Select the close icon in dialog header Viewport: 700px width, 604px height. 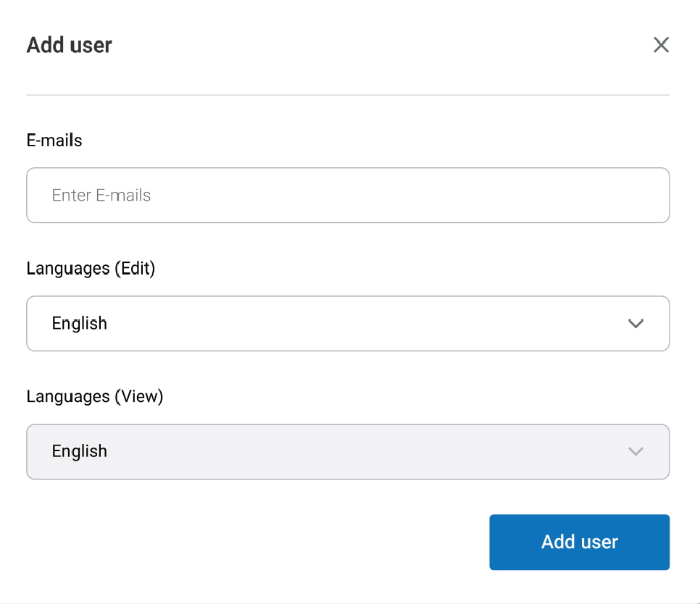[x=661, y=44]
